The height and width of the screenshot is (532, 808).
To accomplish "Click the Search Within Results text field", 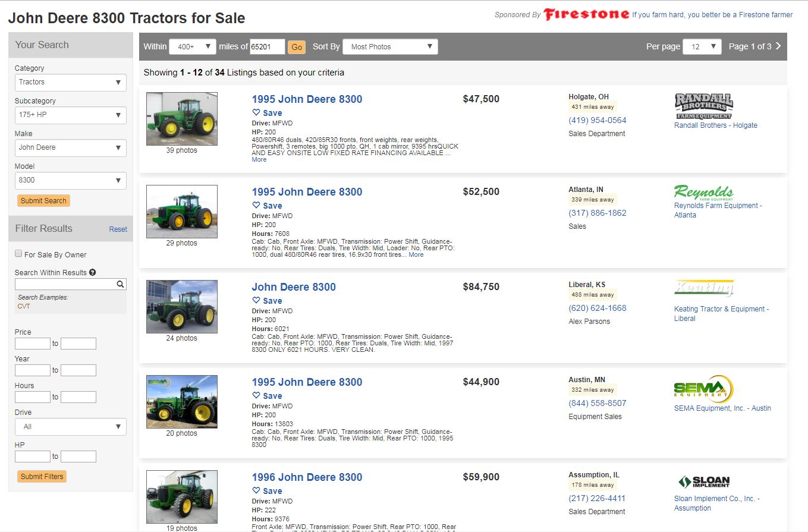I will tap(65, 284).
